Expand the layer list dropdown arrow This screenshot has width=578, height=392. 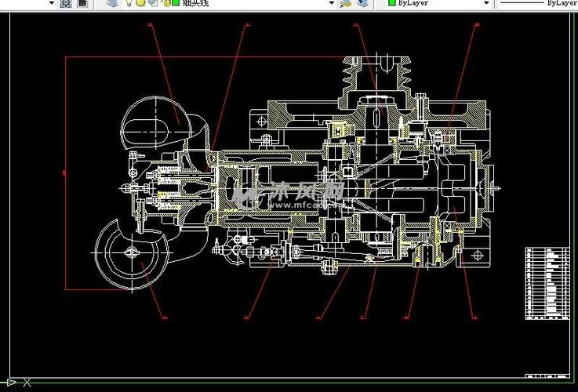[x=330, y=3]
